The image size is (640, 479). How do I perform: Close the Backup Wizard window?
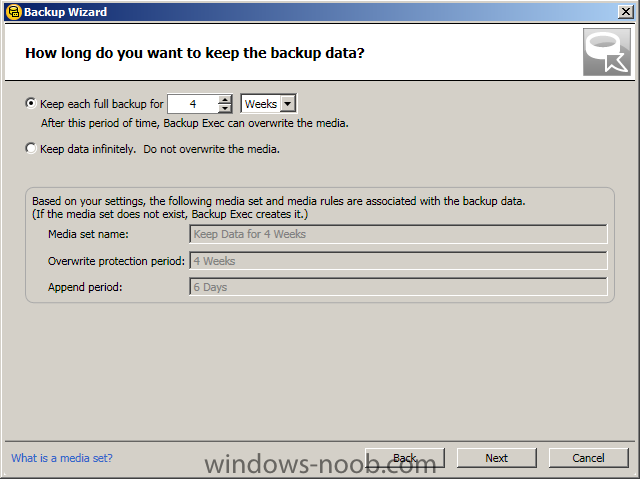[x=625, y=12]
